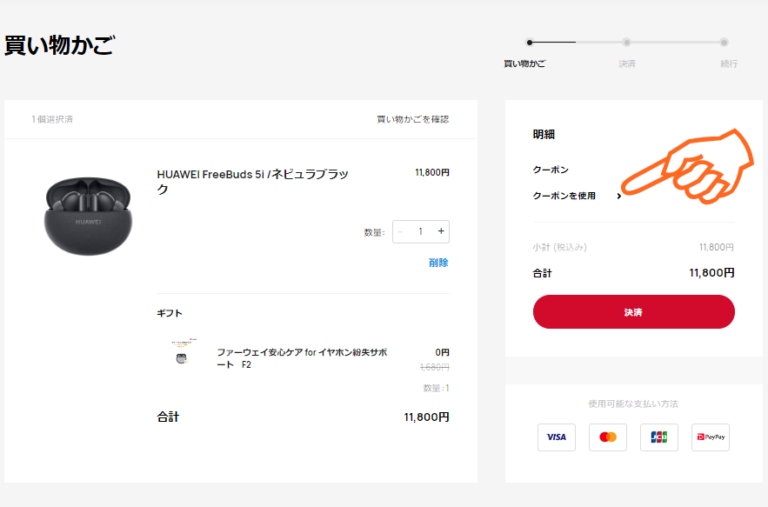Select the 買い物かご progress step
Viewport: 768px width, 507px height.
529,43
